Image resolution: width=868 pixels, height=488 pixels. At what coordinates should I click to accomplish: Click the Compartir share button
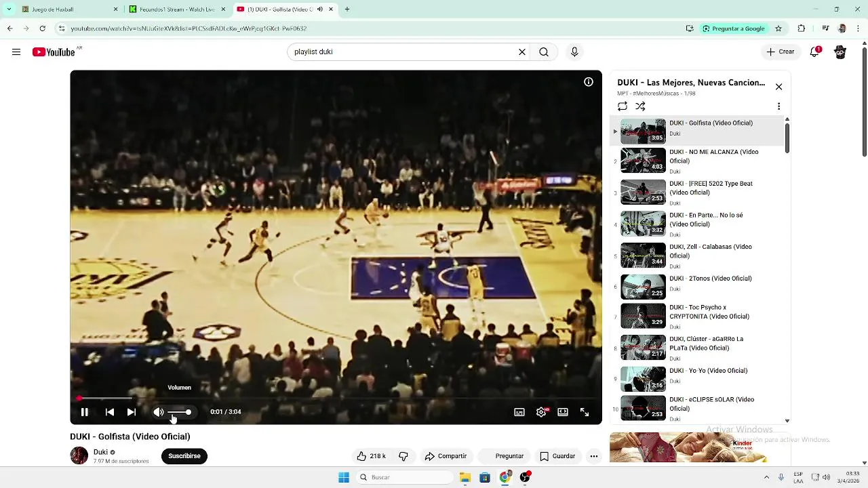point(446,456)
